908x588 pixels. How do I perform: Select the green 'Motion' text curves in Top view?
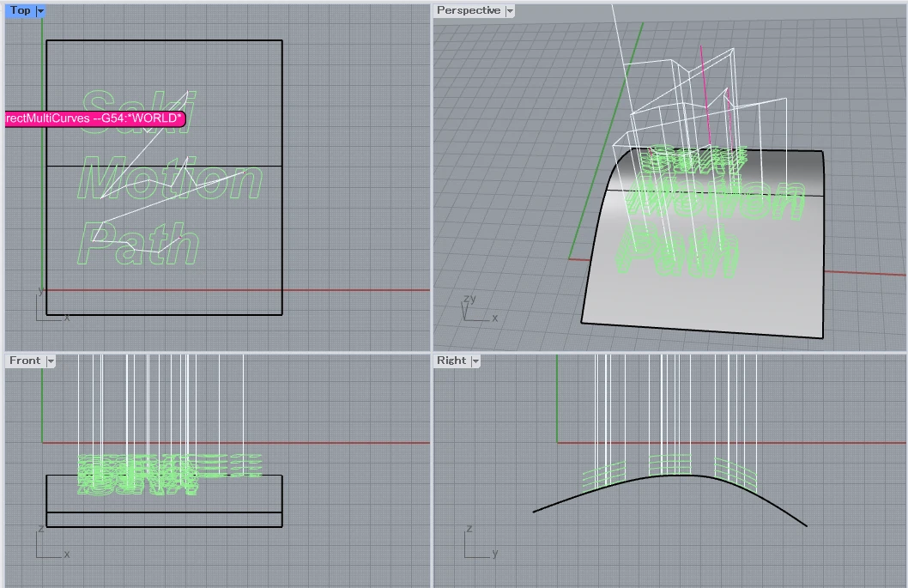(x=170, y=179)
